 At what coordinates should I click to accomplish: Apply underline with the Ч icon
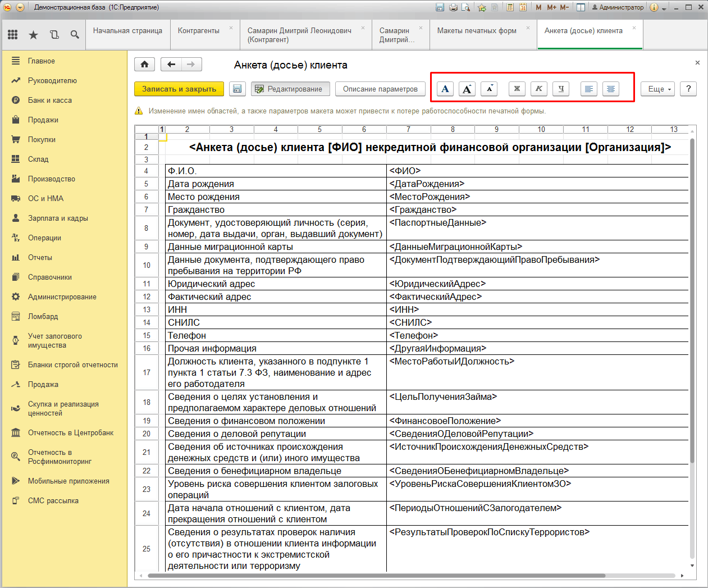click(x=561, y=89)
